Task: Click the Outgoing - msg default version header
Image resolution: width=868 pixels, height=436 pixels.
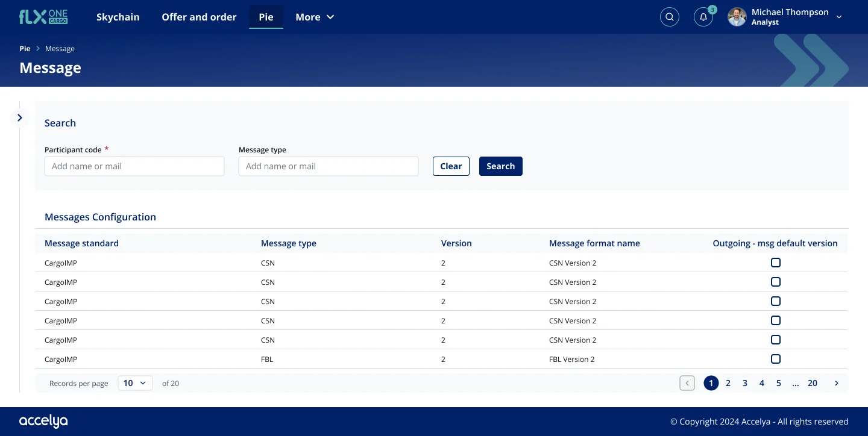Action: [775, 243]
